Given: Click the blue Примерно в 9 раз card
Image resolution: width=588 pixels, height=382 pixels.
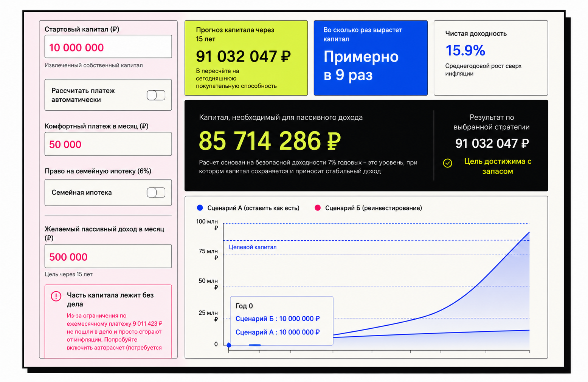Looking at the screenshot, I should click(371, 58).
